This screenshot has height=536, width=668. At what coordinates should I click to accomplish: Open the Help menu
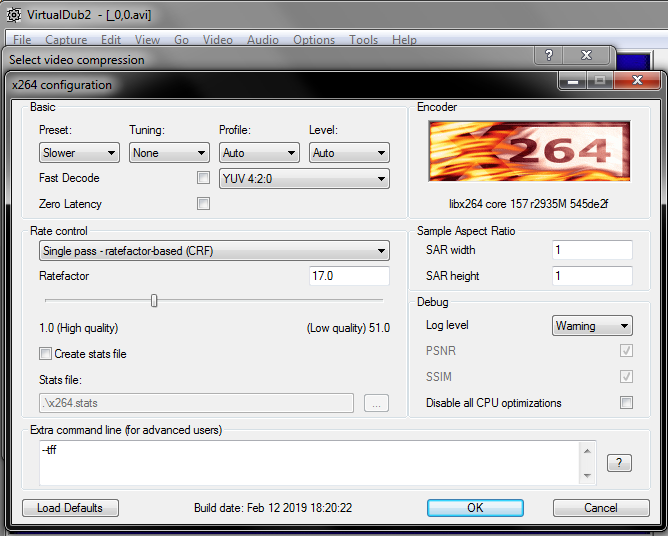point(404,40)
